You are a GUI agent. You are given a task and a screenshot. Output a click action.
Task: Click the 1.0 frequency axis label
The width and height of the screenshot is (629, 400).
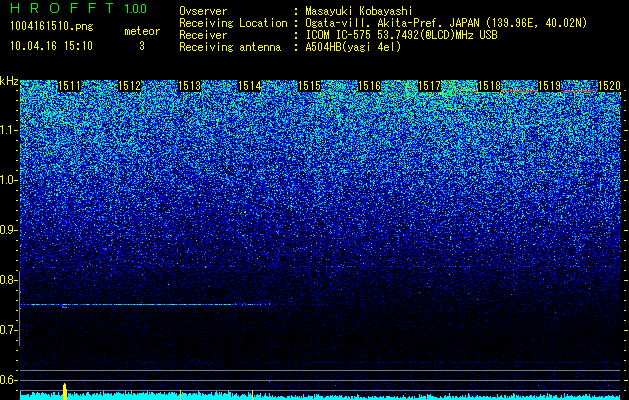[9, 180]
